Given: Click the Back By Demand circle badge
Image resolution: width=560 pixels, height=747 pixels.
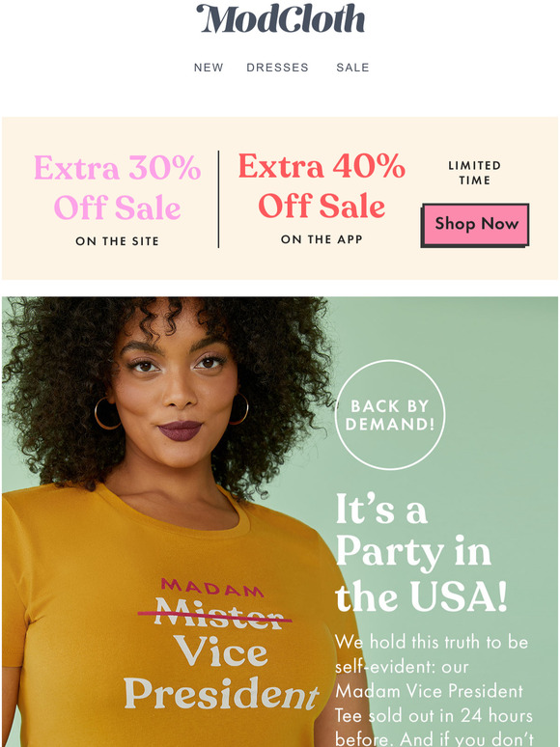Looking at the screenshot, I should (x=390, y=415).
